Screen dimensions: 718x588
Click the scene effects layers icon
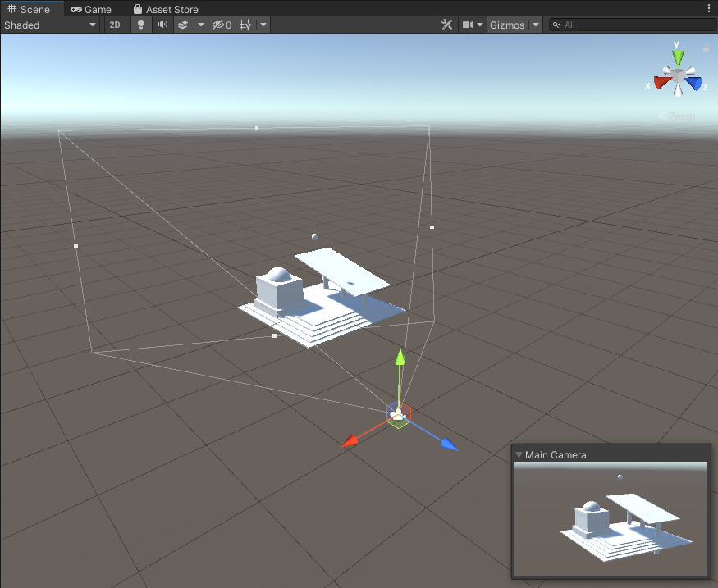[184, 25]
